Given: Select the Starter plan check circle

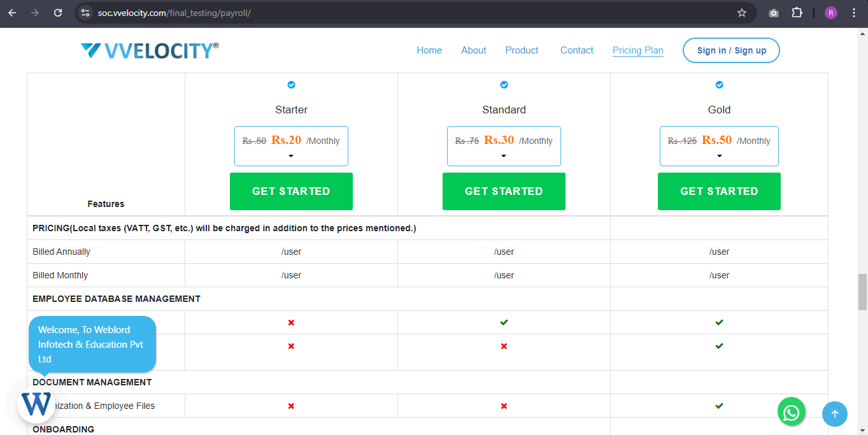Looking at the screenshot, I should (x=291, y=85).
